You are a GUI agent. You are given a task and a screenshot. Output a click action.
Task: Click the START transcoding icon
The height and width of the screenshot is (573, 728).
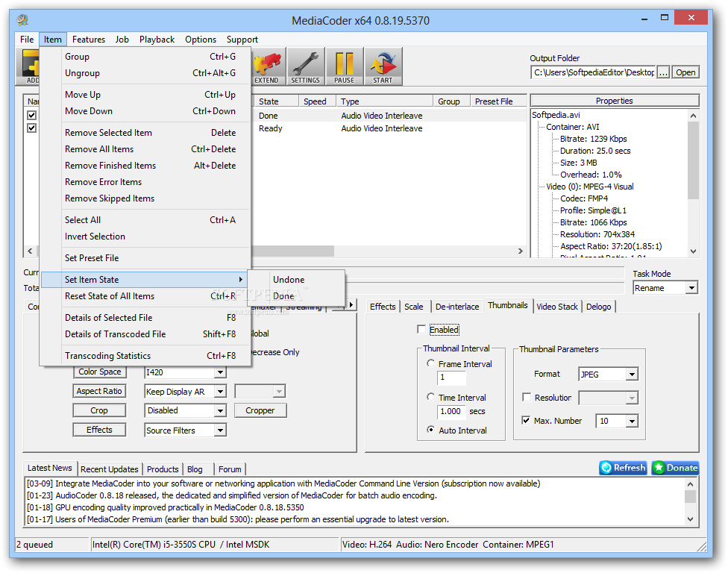click(x=383, y=66)
